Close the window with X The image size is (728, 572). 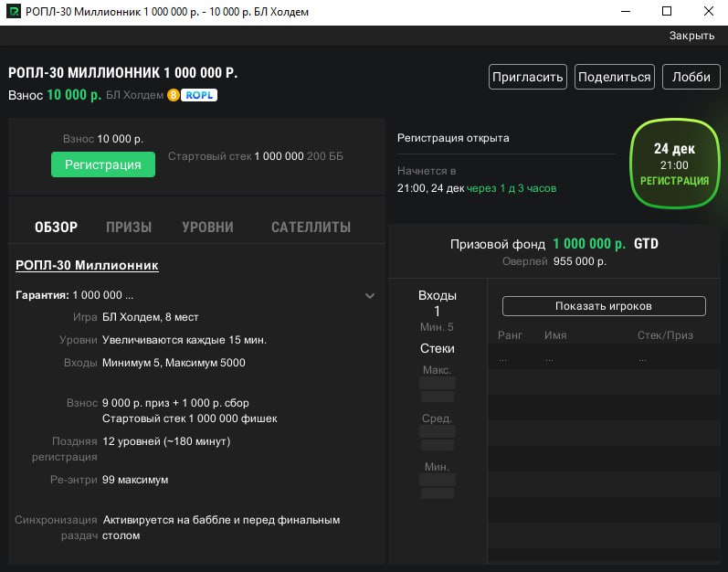click(709, 11)
